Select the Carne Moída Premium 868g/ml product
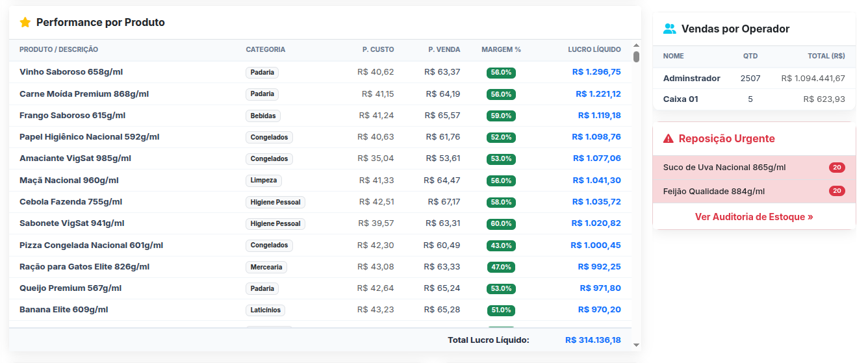The image size is (868, 363). [84, 94]
